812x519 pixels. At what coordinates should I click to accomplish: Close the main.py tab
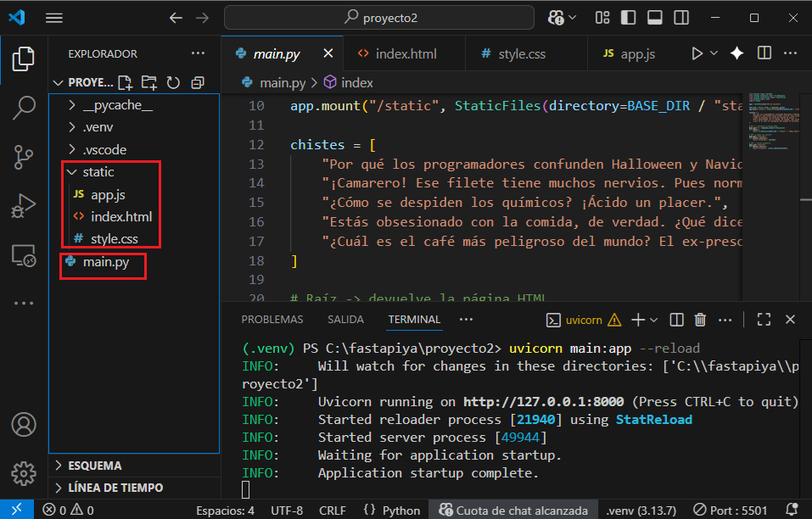coord(328,53)
